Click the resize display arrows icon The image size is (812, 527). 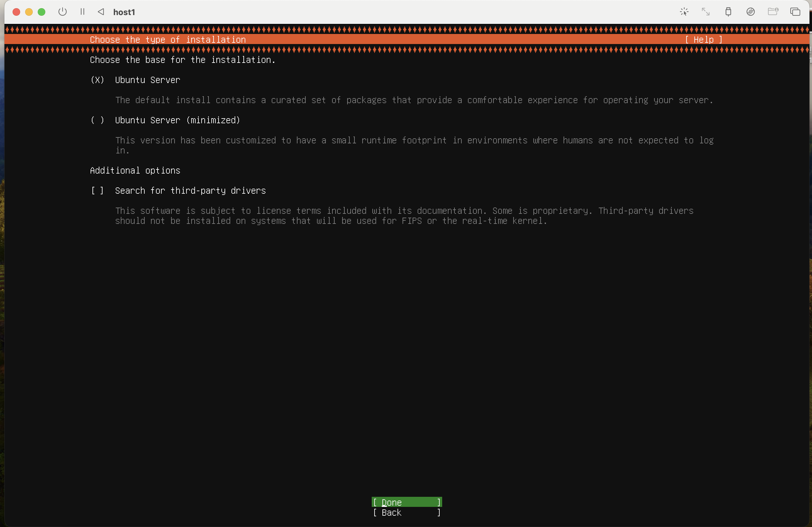point(706,12)
